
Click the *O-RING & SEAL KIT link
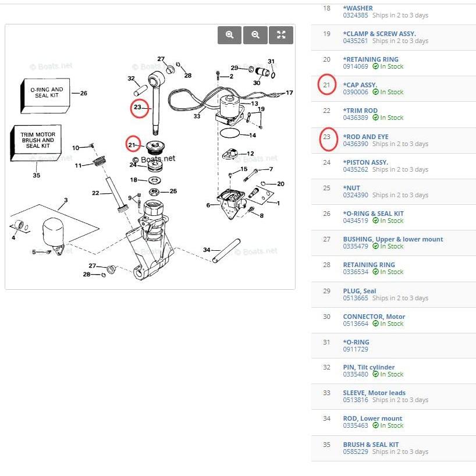374,214
